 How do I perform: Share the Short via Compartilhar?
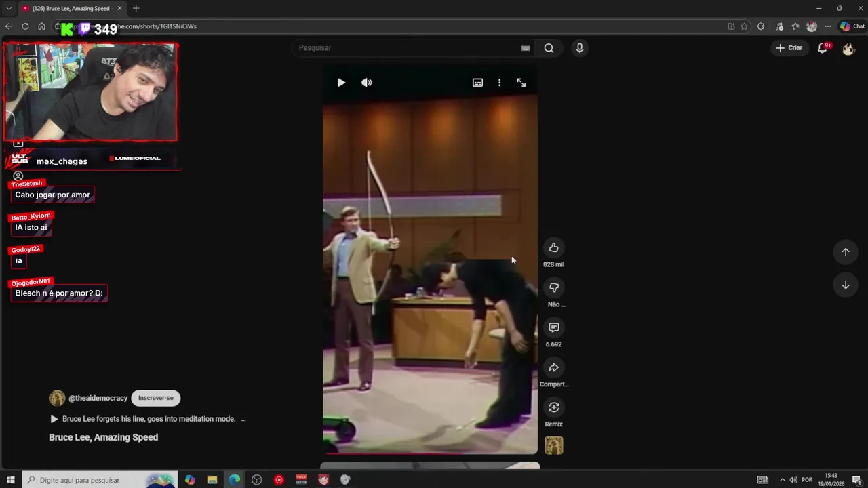click(x=553, y=367)
